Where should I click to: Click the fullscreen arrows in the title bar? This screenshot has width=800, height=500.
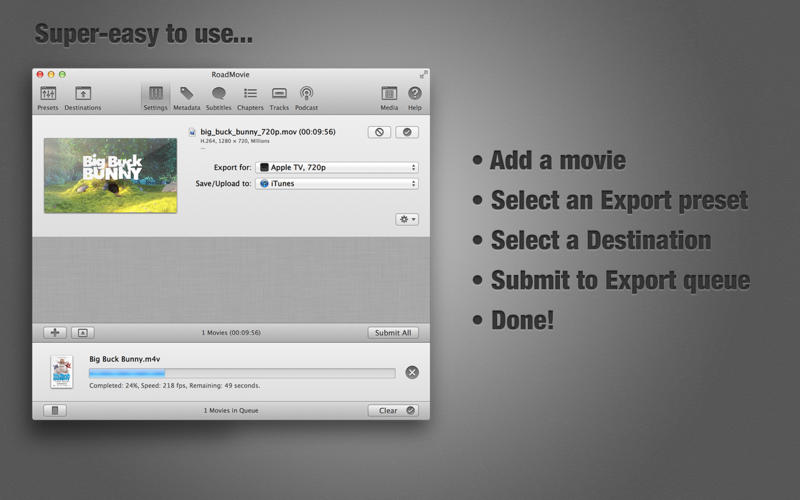(x=423, y=74)
